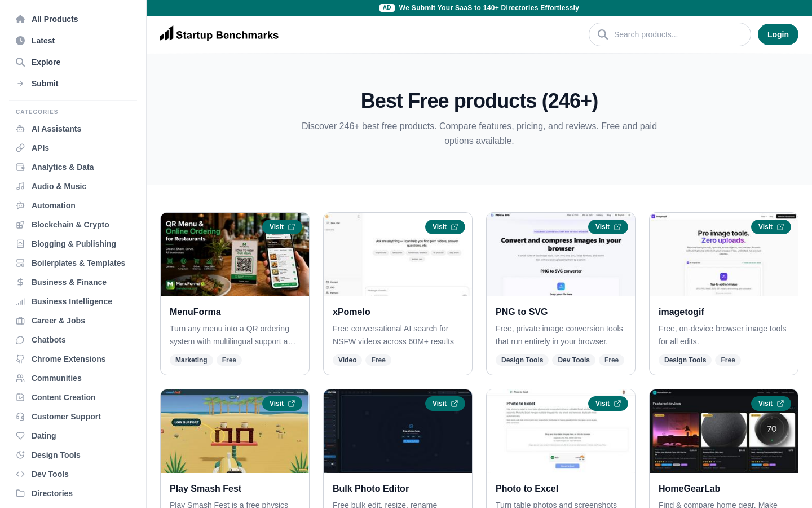Click the clock icon beside Latest
This screenshot has width=812, height=508.
20,41
